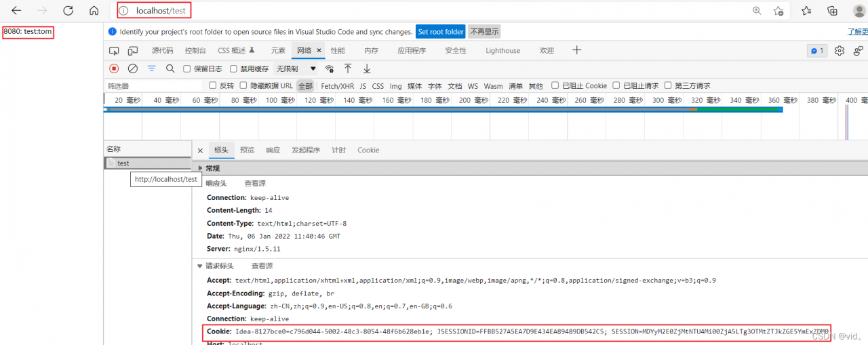This screenshot has height=345, width=868.
Task: Tick the 第三方请求 checkbox
Action: [x=668, y=85]
